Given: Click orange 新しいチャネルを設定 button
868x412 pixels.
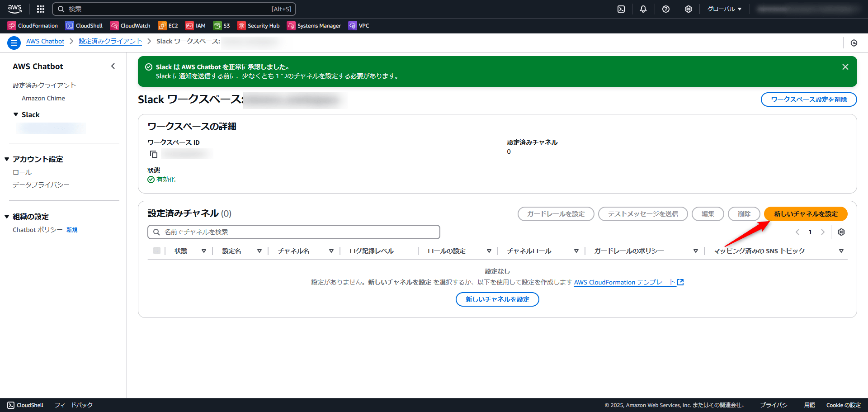Looking at the screenshot, I should [x=806, y=214].
